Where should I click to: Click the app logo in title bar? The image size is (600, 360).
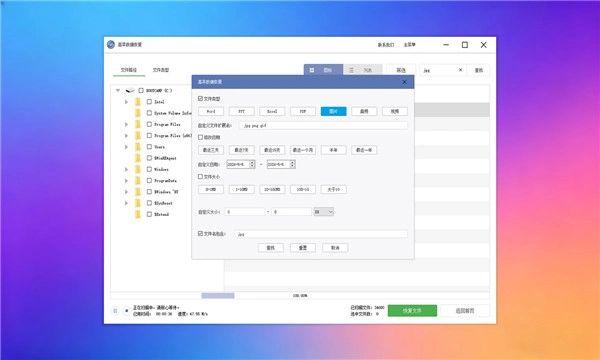pyautogui.click(x=111, y=44)
